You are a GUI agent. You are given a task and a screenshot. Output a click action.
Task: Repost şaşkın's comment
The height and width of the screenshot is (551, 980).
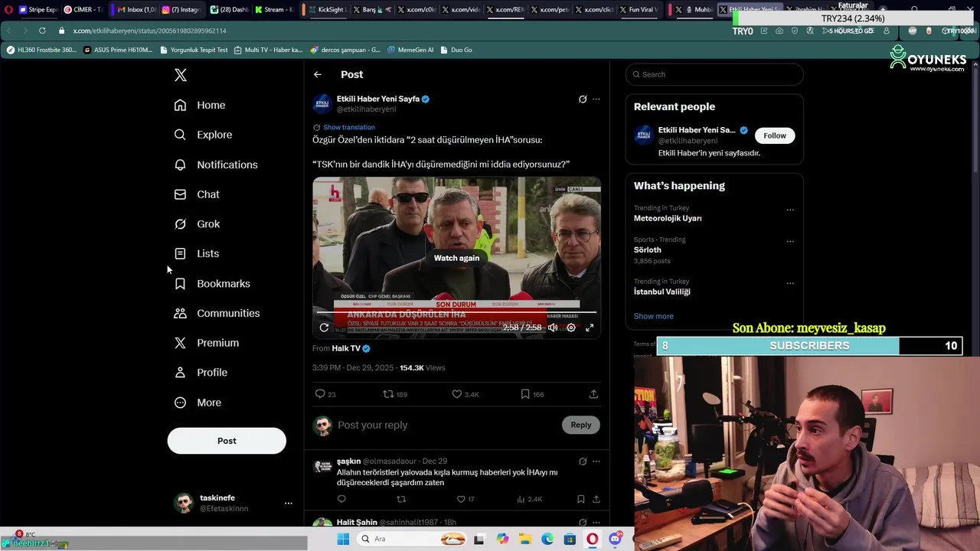pyautogui.click(x=401, y=499)
